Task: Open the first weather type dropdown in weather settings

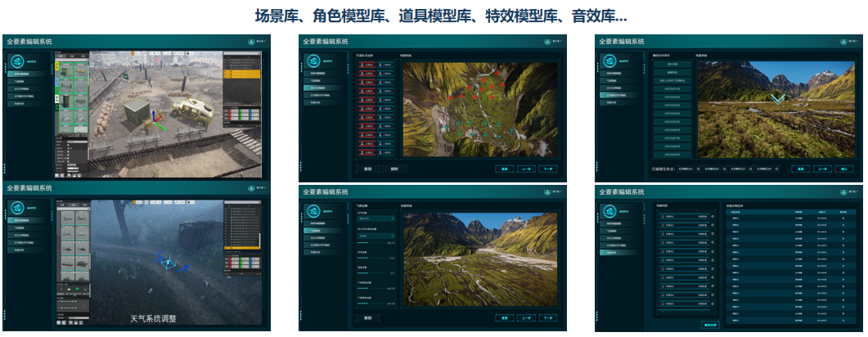Action: 376,218
